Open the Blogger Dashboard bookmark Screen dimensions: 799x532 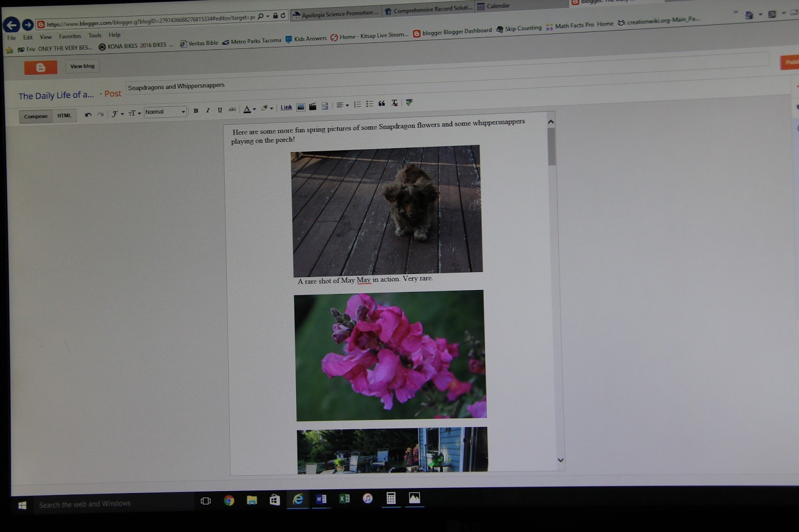coord(452,32)
